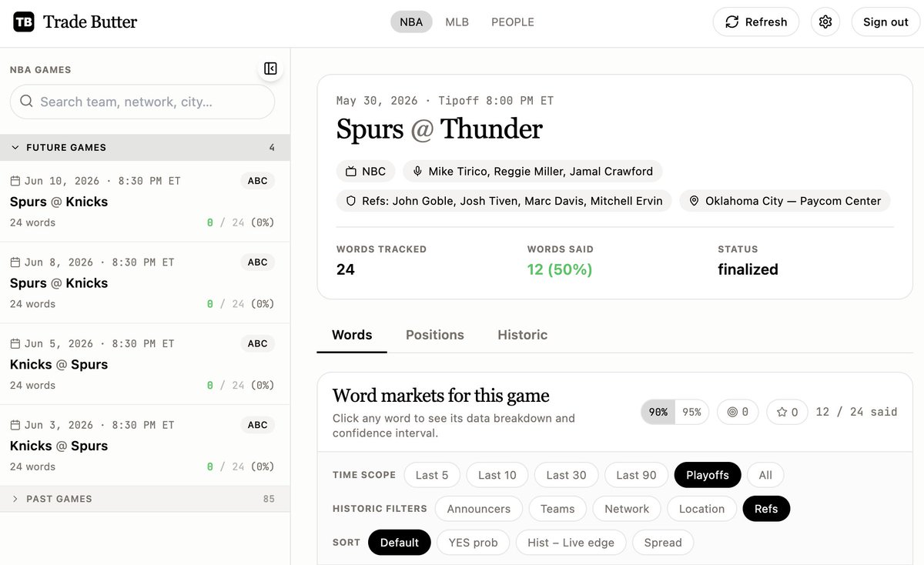Set time scope to Last 90
Screen dimensions: 924x565
coord(636,475)
